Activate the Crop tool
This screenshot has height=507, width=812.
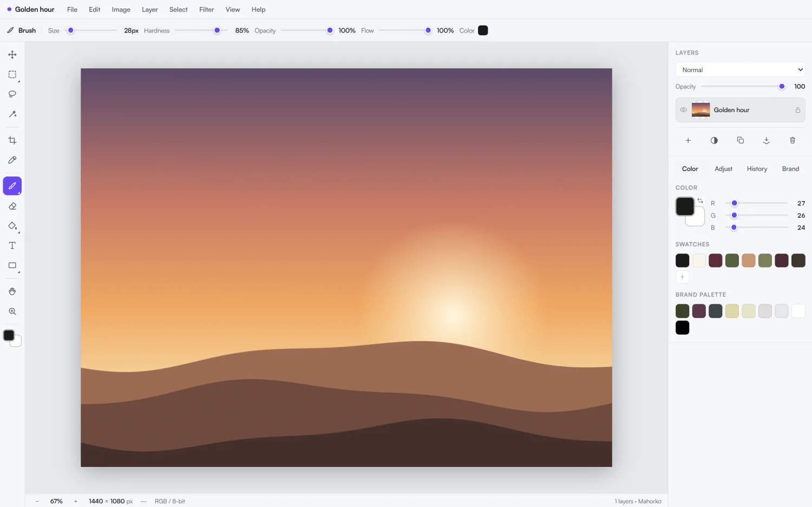pyautogui.click(x=12, y=140)
